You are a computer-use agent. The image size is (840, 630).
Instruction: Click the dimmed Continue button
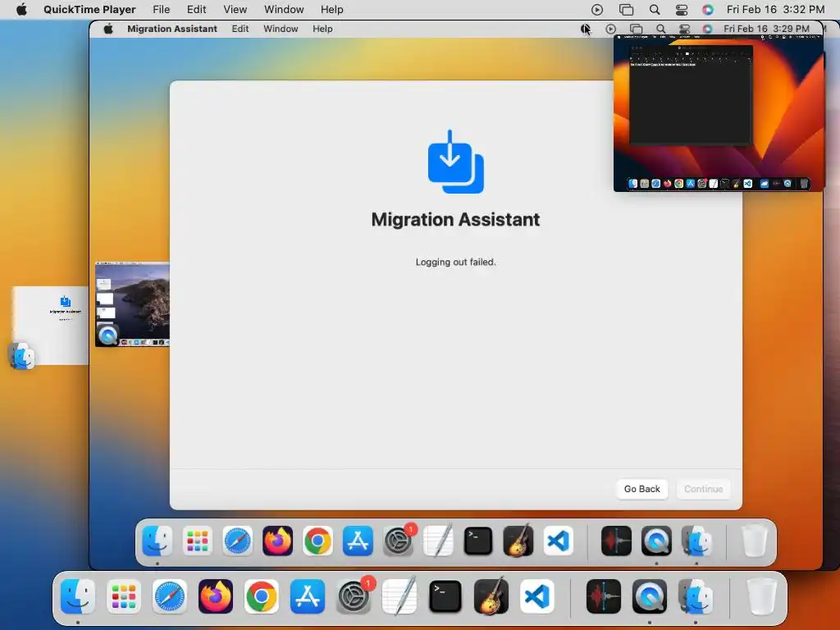pyautogui.click(x=703, y=489)
